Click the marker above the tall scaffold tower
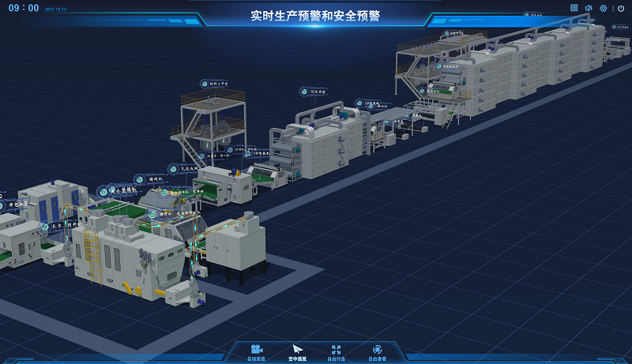This screenshot has height=364, width=632. (x=209, y=83)
